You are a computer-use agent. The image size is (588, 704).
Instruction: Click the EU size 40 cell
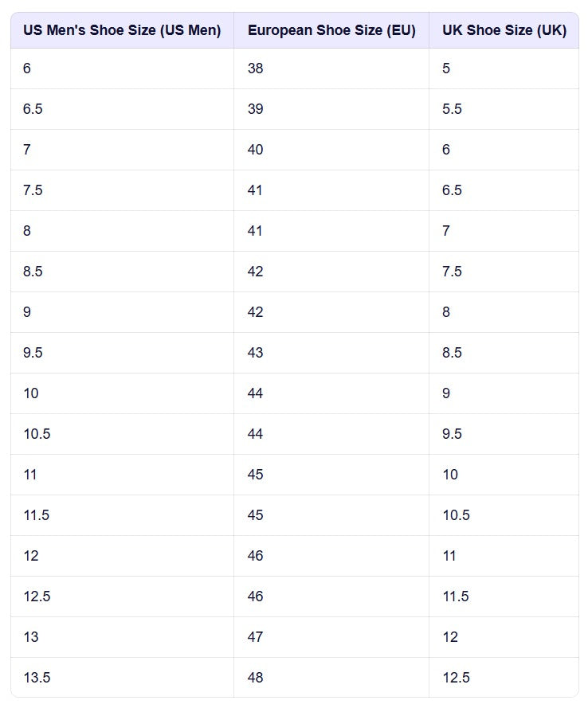[255, 150]
